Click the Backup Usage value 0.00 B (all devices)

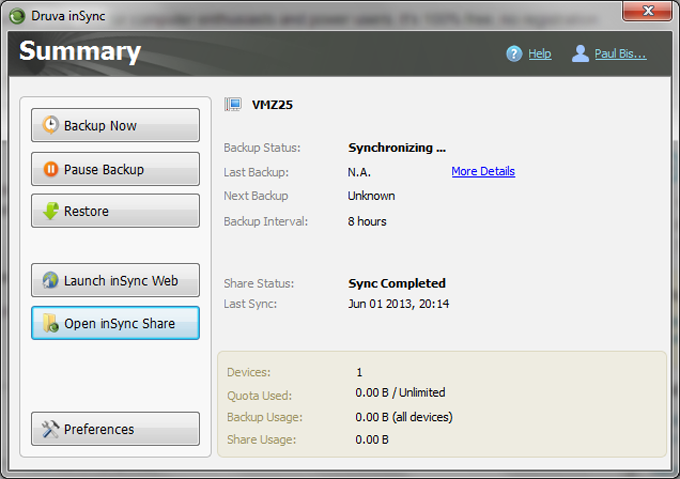404,417
